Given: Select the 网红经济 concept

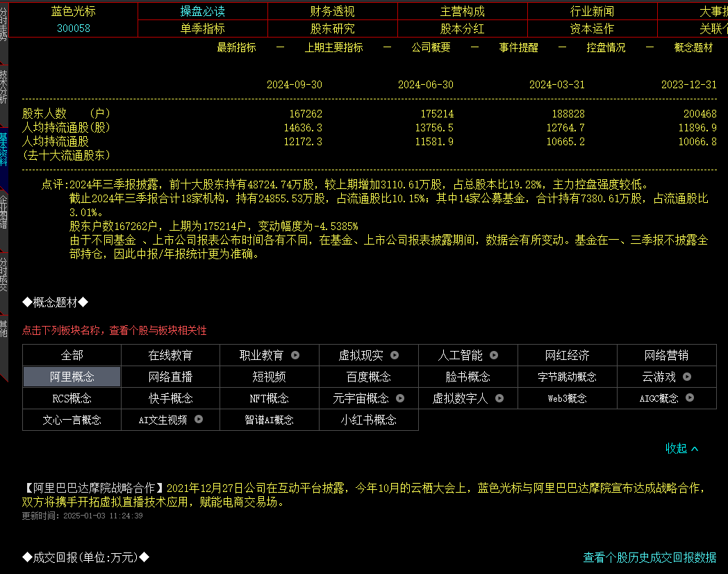Looking at the screenshot, I should [568, 355].
